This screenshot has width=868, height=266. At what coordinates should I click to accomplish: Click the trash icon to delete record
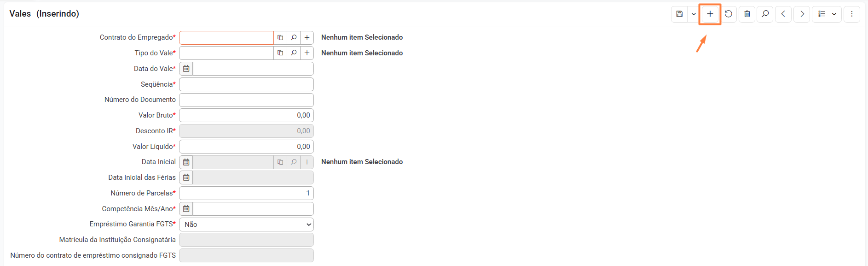click(747, 14)
